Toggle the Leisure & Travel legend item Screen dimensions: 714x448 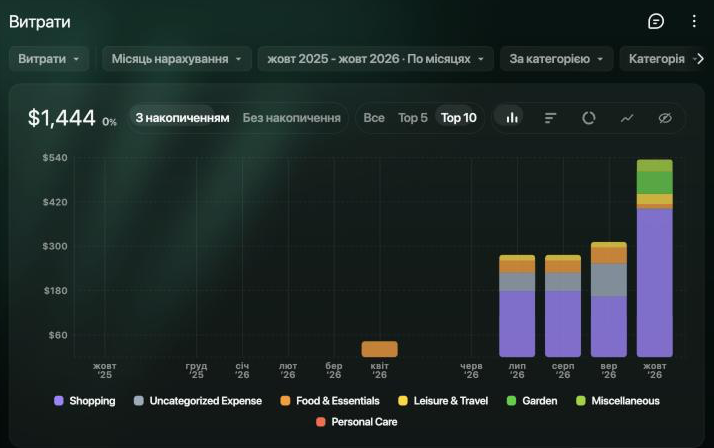pos(443,401)
